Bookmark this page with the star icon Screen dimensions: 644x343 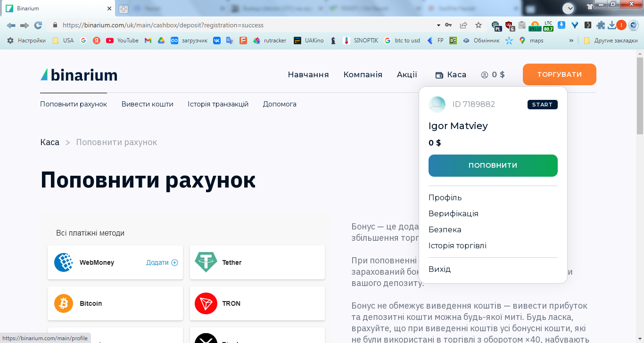point(479,25)
